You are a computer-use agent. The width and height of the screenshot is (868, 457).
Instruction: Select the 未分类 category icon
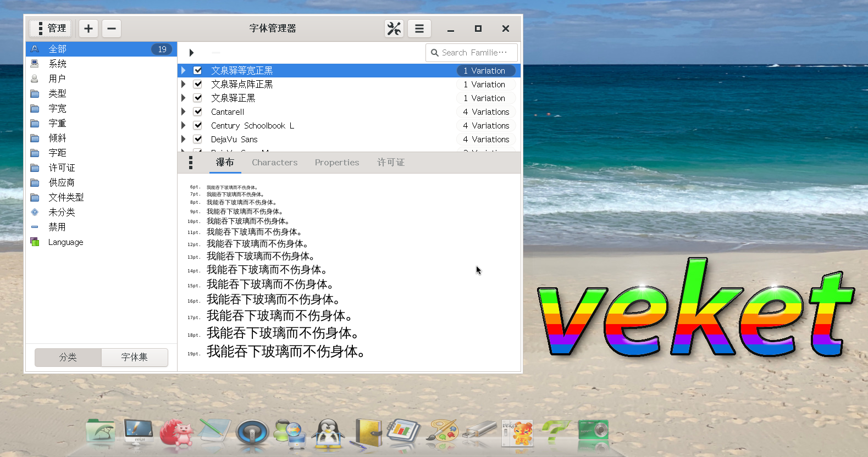[x=35, y=212]
